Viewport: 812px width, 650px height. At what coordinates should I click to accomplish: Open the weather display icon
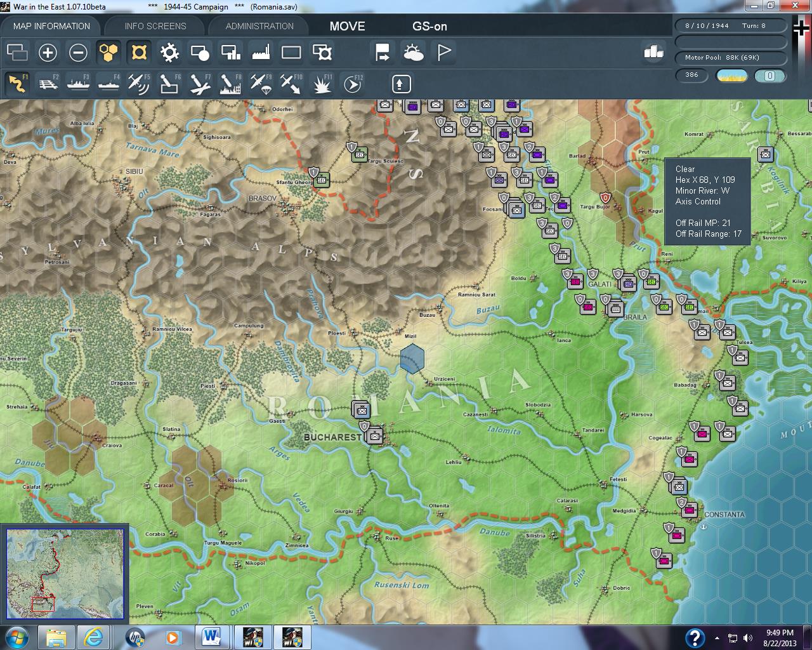(x=414, y=52)
